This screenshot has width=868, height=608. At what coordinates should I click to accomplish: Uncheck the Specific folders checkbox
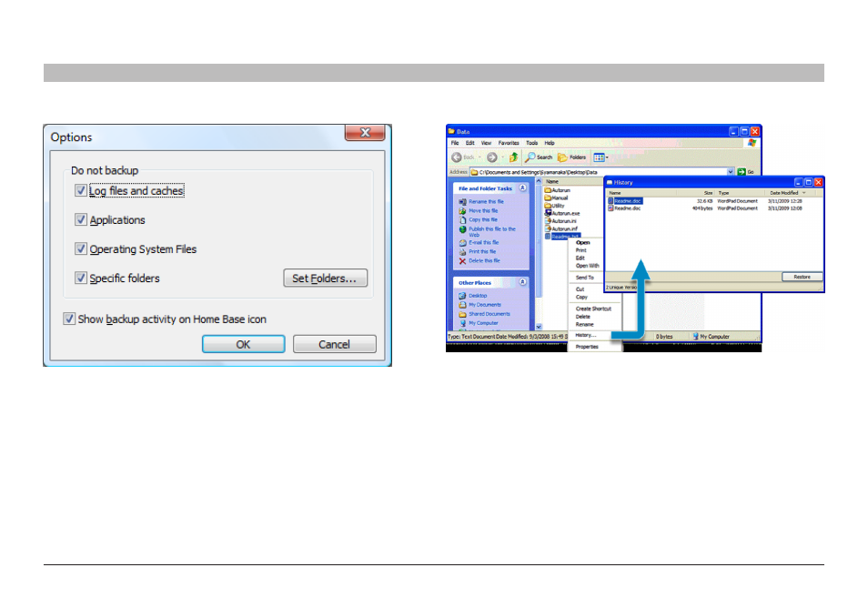(x=81, y=278)
